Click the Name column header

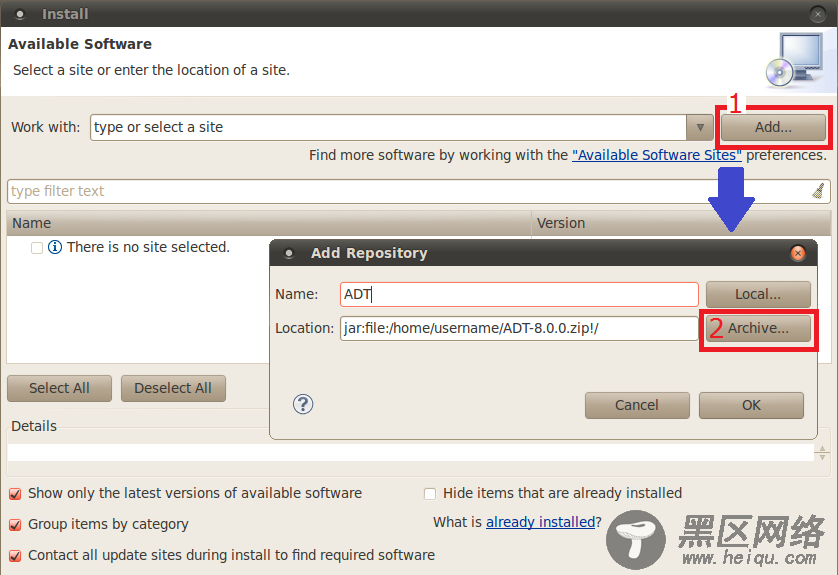click(x=269, y=223)
